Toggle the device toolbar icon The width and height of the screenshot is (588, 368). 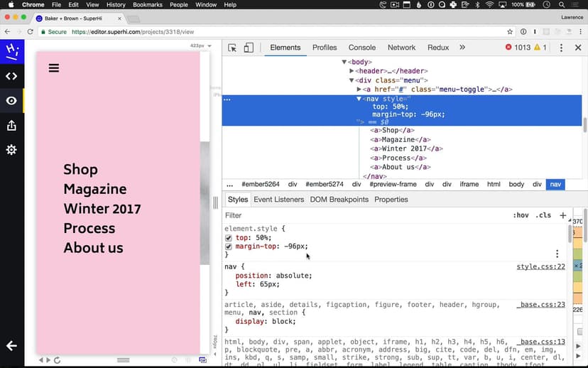pyautogui.click(x=249, y=48)
